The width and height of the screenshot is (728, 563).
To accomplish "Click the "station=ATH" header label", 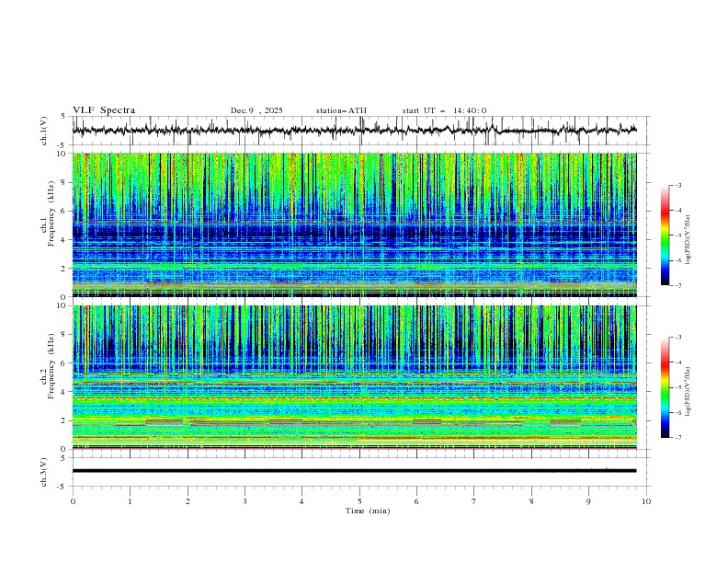I will point(341,110).
